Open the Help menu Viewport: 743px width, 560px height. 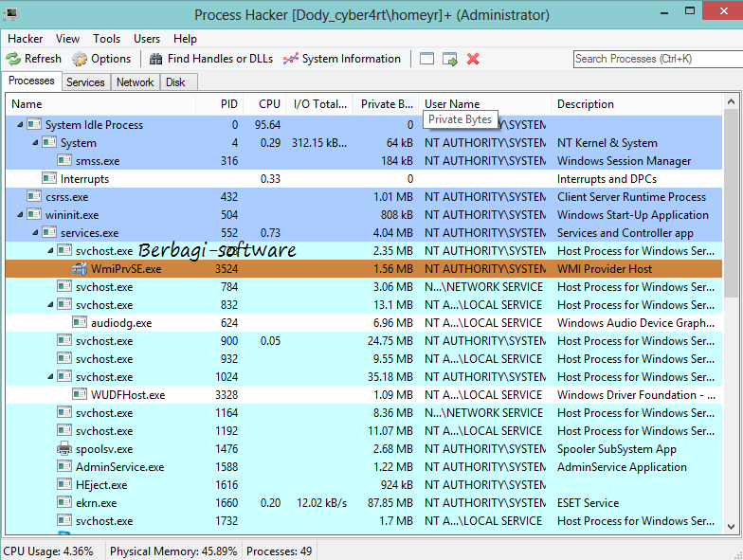[185, 39]
